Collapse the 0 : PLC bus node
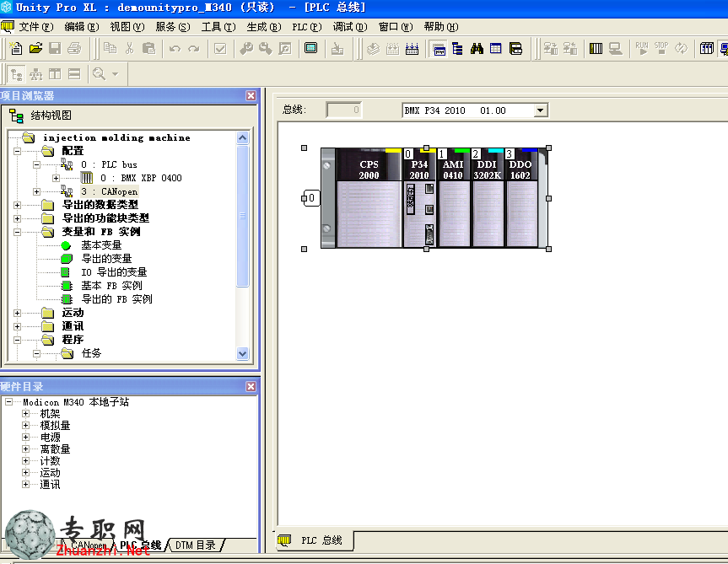The image size is (728, 564). pos(36,164)
